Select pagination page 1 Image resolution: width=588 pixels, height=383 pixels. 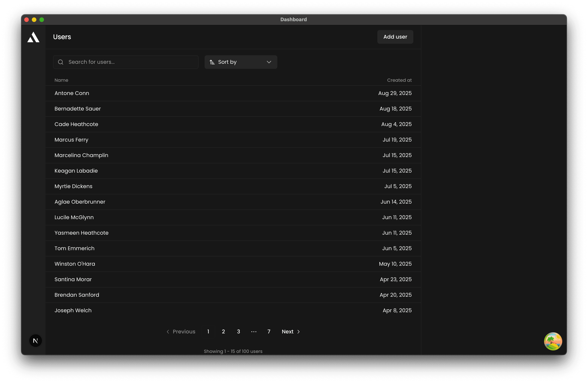(x=208, y=332)
